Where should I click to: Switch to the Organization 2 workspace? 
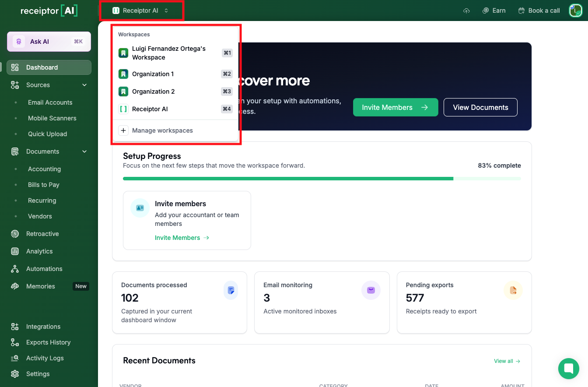coord(175,91)
